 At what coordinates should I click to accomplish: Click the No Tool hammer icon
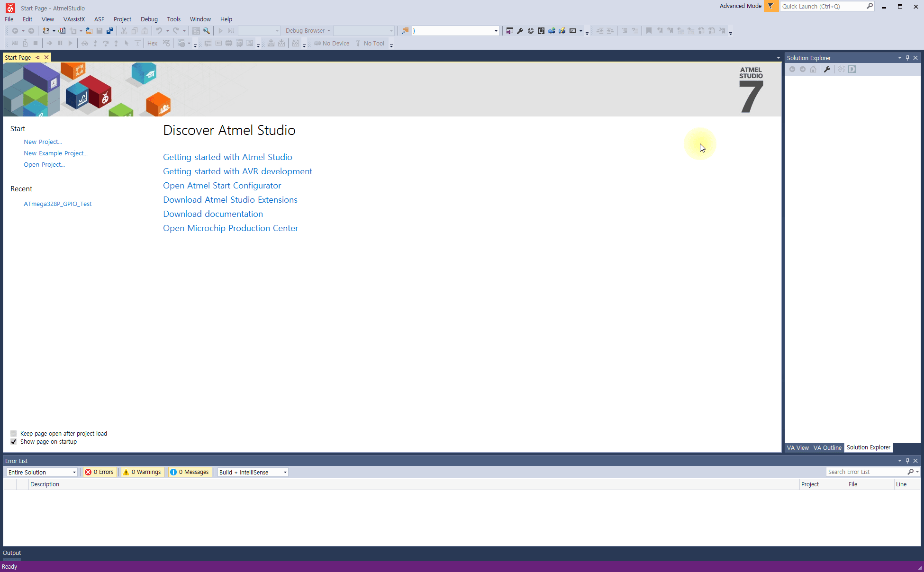[358, 44]
